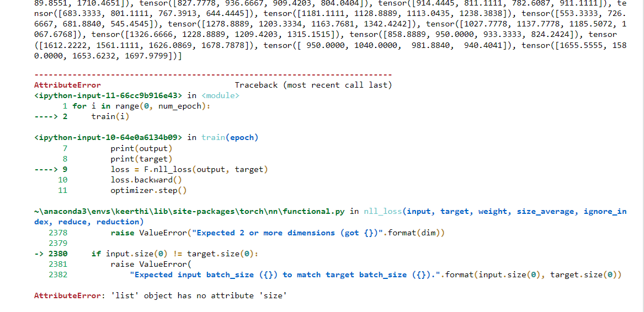Click '<ipython-input-10-64e0a6134b09>' reference
The image size is (644, 312).
click(x=108, y=137)
